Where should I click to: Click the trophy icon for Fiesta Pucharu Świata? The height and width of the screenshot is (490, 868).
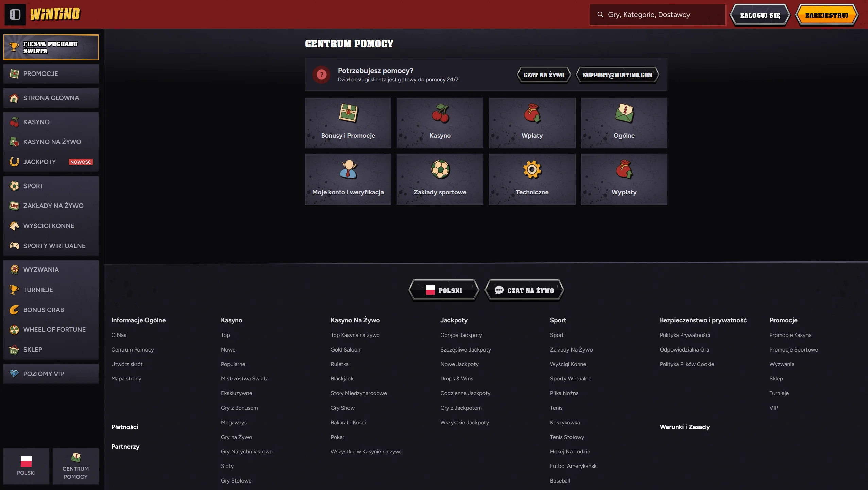(x=14, y=47)
